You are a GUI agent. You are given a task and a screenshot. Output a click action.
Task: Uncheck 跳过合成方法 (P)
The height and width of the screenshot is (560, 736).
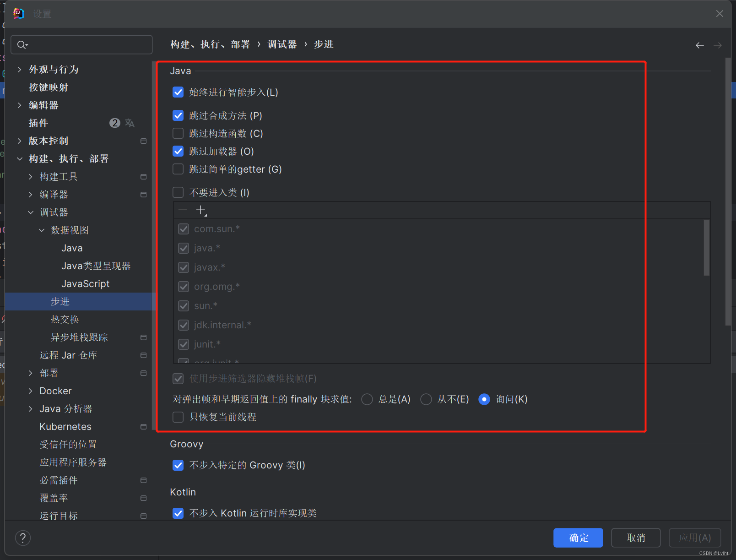tap(178, 115)
